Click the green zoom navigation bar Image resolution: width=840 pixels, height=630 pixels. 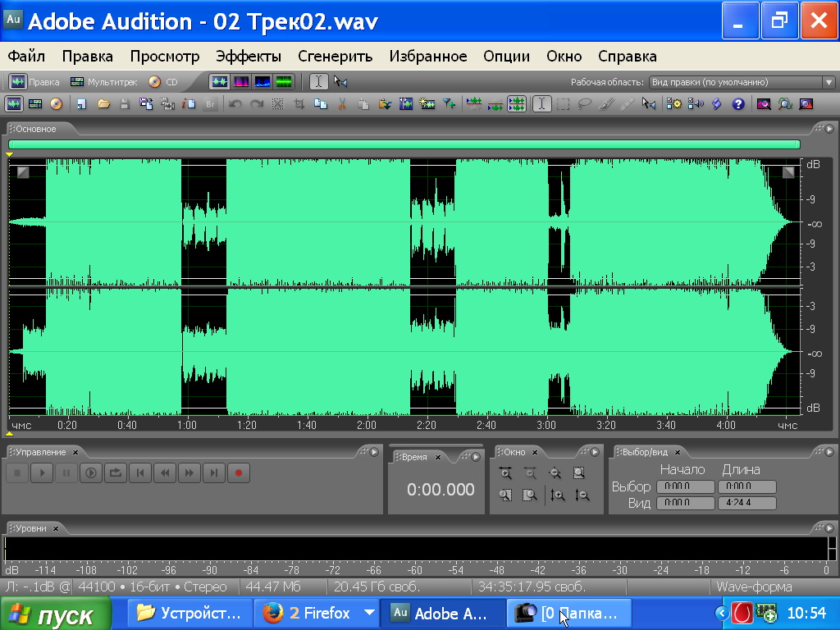[x=404, y=144]
